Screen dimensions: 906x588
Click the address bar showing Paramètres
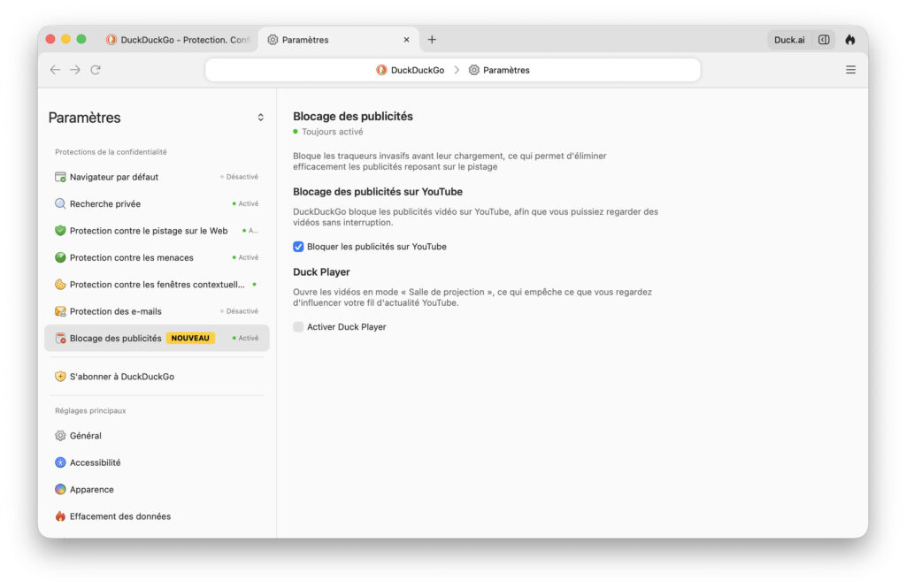453,70
